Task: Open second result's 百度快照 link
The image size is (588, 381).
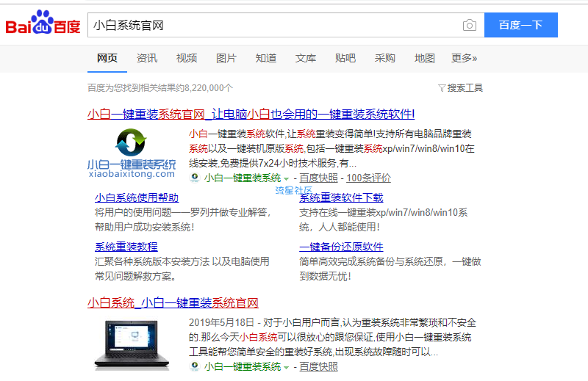Action: pyautogui.click(x=318, y=367)
